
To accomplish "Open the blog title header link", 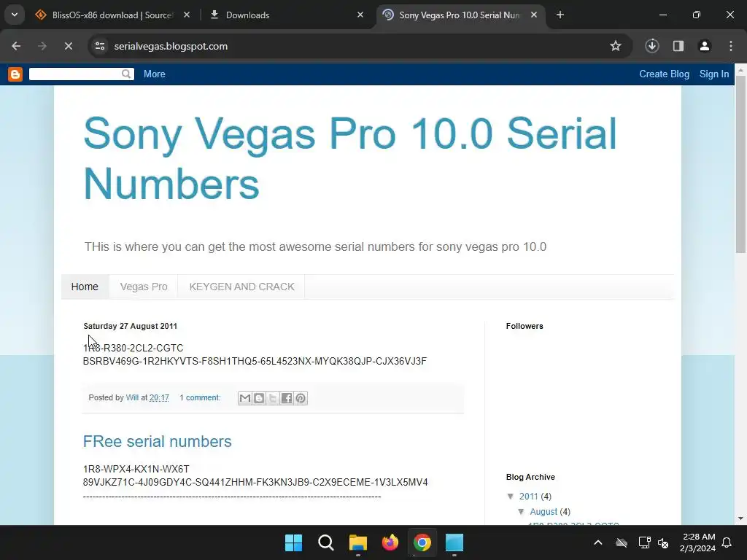I will click(x=349, y=158).
